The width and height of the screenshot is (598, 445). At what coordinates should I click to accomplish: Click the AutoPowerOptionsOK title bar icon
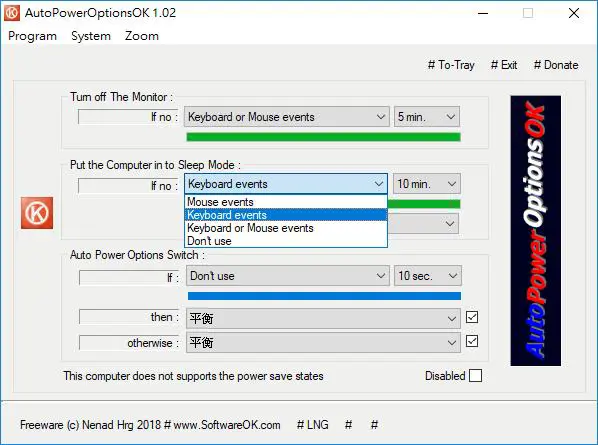point(12,13)
